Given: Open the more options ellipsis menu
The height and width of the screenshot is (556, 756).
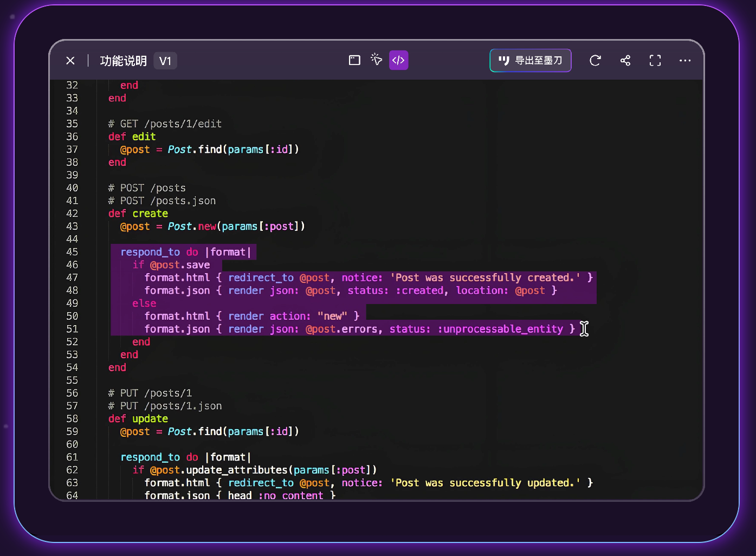Looking at the screenshot, I should (685, 60).
